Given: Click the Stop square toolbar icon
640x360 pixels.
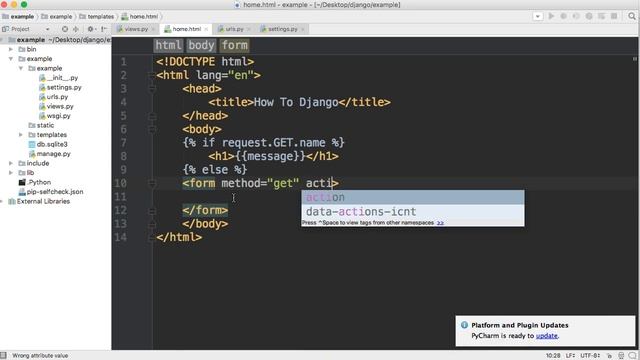Looking at the screenshot, I should click(x=614, y=16).
